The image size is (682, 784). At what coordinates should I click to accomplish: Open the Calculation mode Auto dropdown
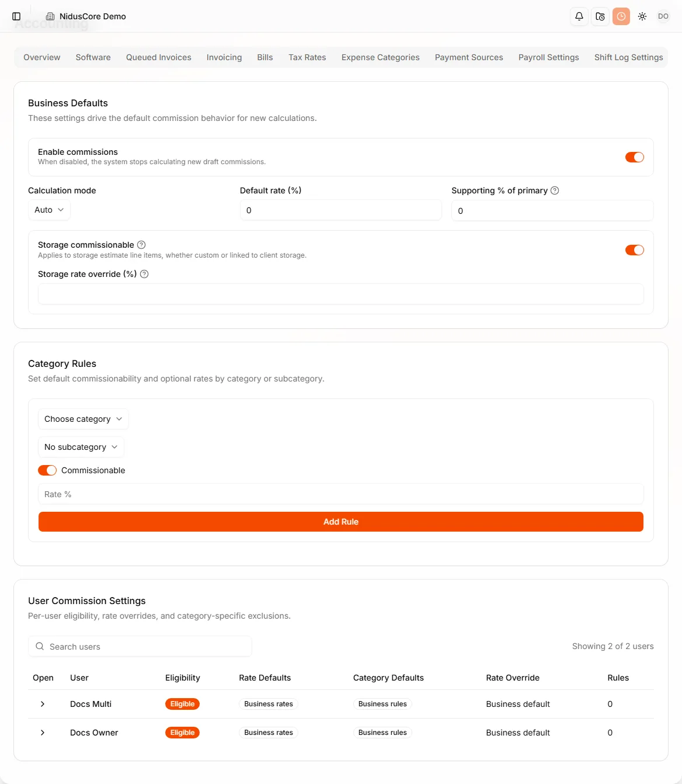click(x=49, y=210)
